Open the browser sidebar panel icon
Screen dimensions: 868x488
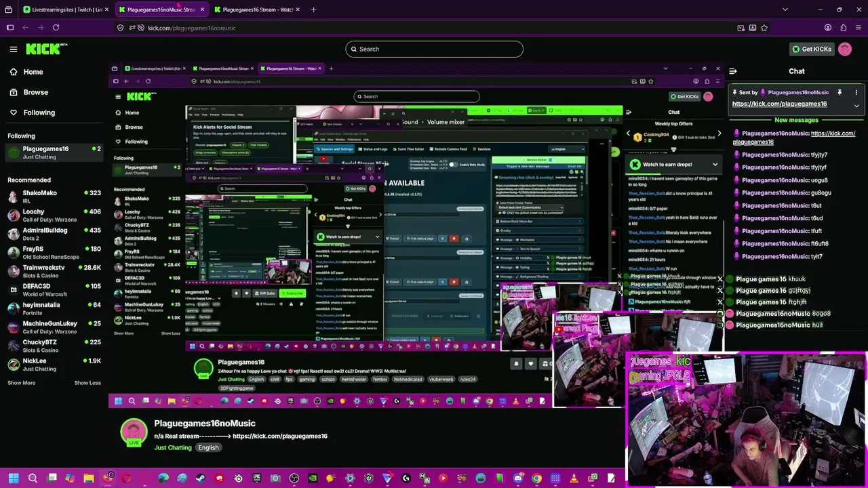coord(9,28)
